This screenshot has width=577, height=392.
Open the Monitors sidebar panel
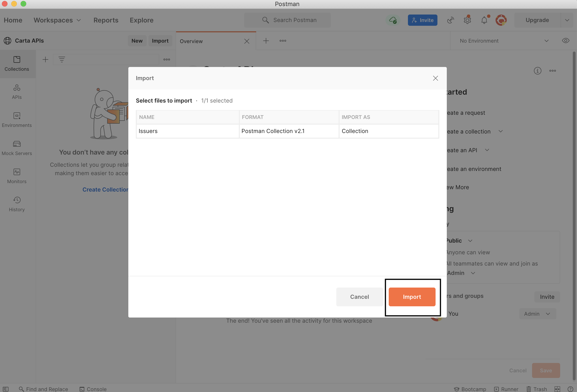point(17,176)
